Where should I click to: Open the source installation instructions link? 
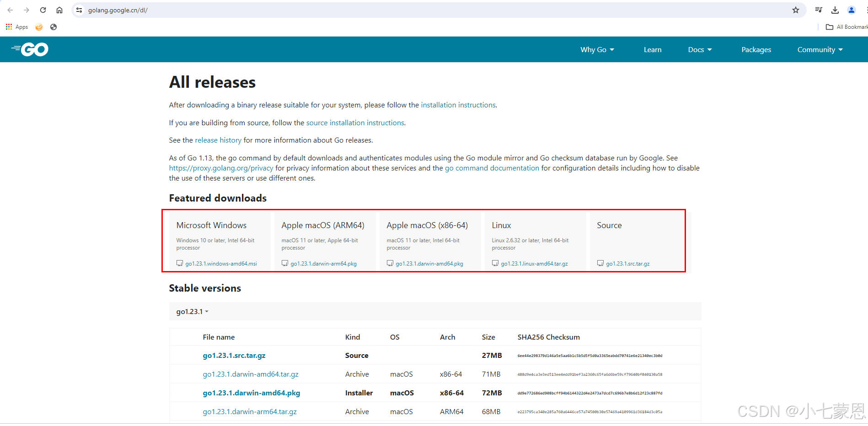click(355, 123)
